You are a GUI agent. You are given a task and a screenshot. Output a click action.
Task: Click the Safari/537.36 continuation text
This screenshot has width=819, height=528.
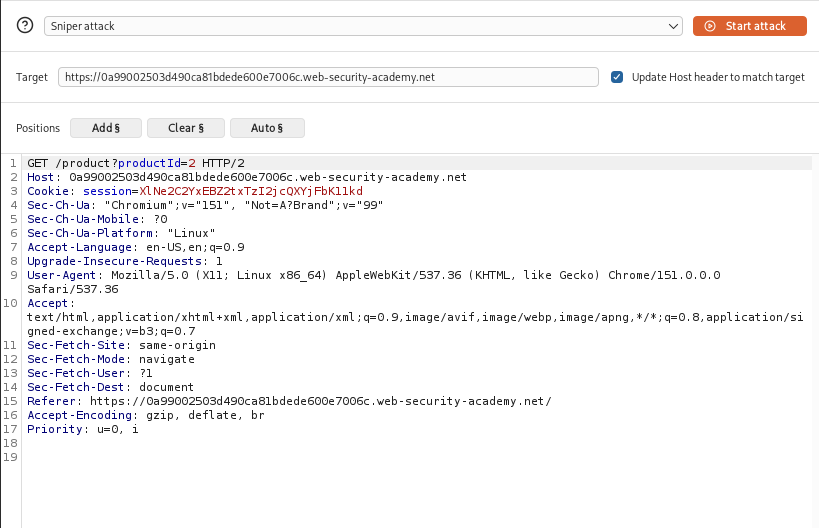[73, 289]
